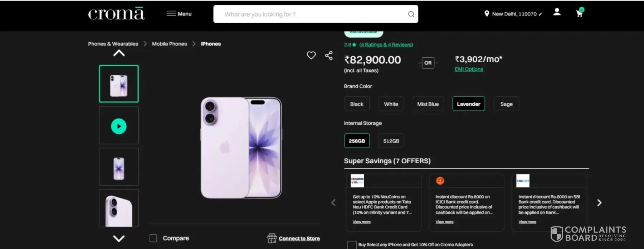Open the hamburger Menu
This screenshot has height=249, width=644.
tap(179, 14)
